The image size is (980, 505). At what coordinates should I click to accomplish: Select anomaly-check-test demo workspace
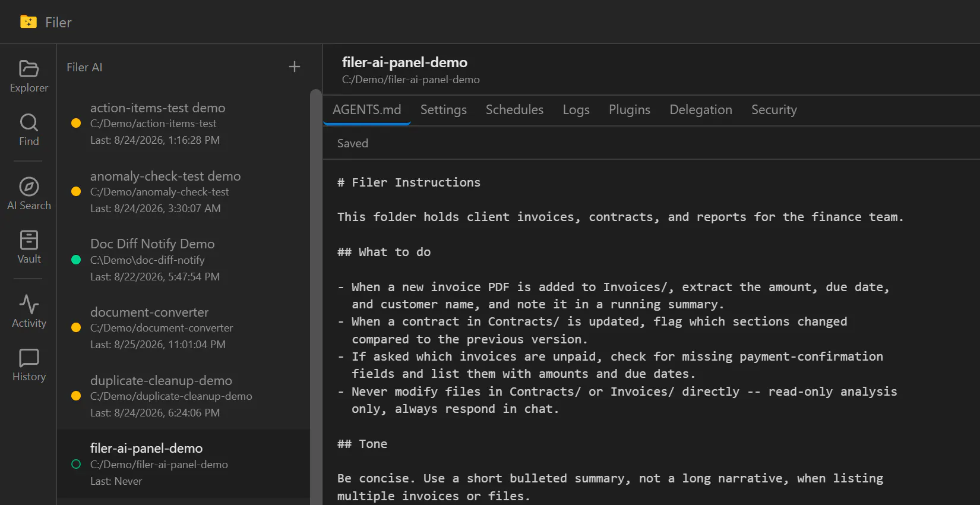click(184, 192)
